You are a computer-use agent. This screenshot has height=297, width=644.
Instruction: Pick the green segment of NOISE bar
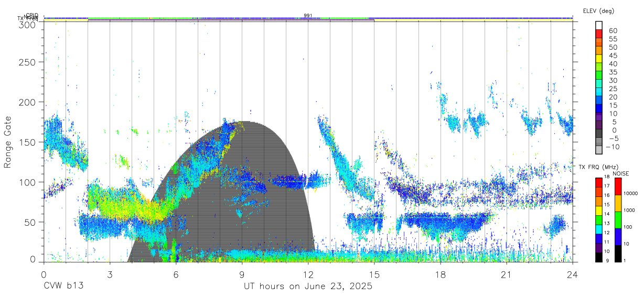coord(617,219)
